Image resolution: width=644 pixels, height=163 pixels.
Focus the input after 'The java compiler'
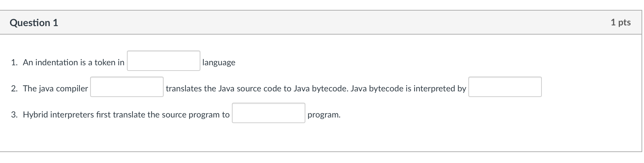(x=127, y=87)
